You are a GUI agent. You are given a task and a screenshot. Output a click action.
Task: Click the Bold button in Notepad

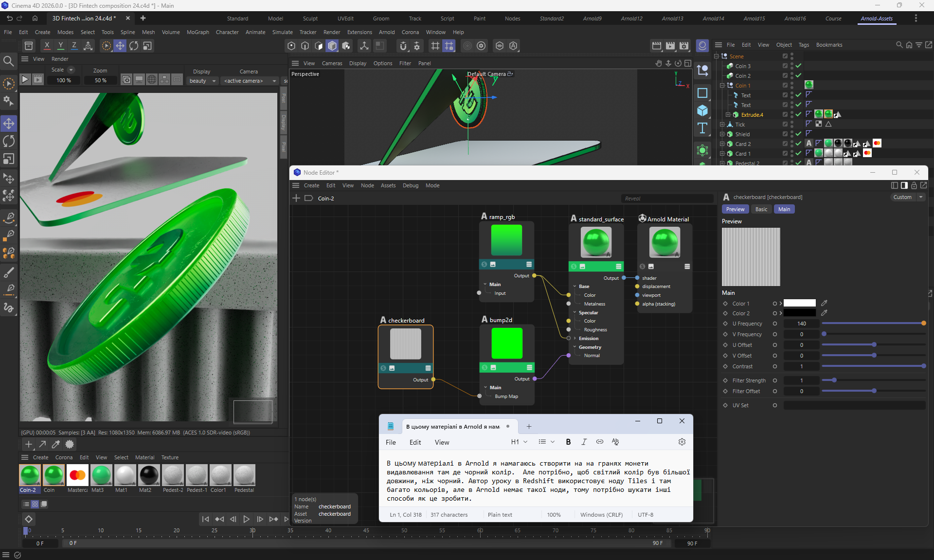point(568,442)
